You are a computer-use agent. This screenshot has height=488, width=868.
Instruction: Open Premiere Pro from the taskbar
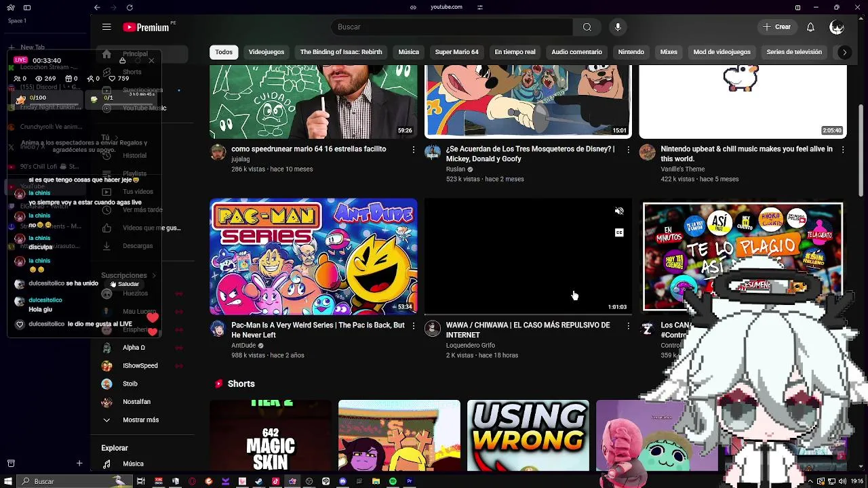pos(410,481)
